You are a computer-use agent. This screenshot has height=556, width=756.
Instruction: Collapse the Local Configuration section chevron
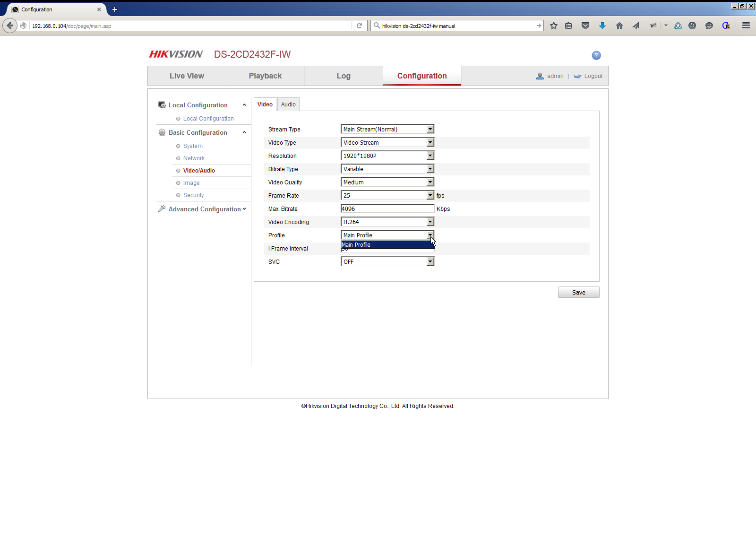coord(244,105)
